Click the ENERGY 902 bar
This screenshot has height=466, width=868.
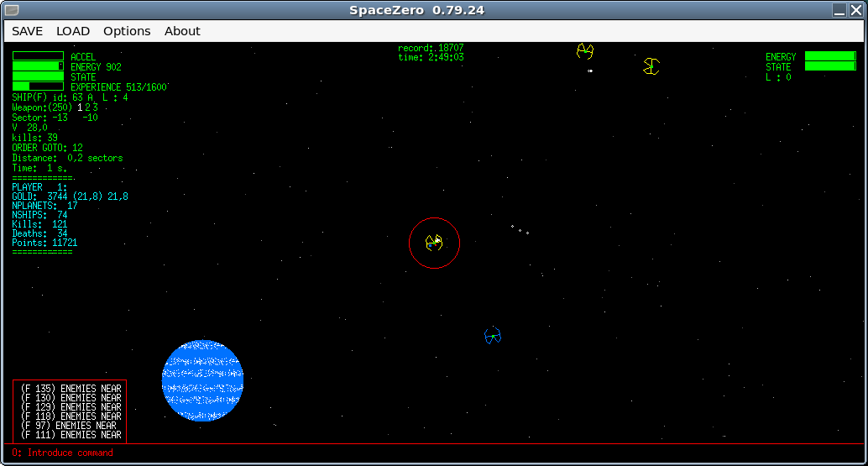(x=39, y=65)
